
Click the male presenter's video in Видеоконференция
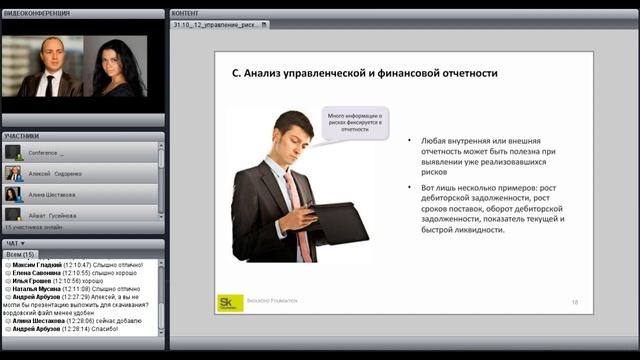point(43,66)
